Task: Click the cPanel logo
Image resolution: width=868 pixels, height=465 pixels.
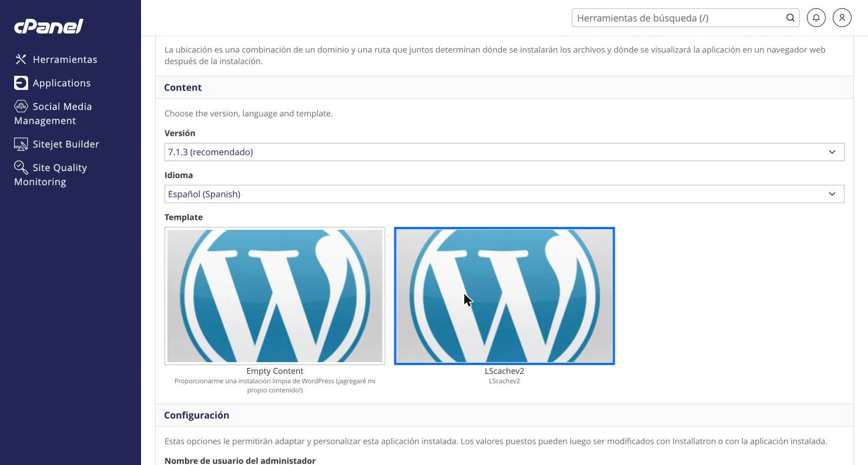Action: [49, 26]
